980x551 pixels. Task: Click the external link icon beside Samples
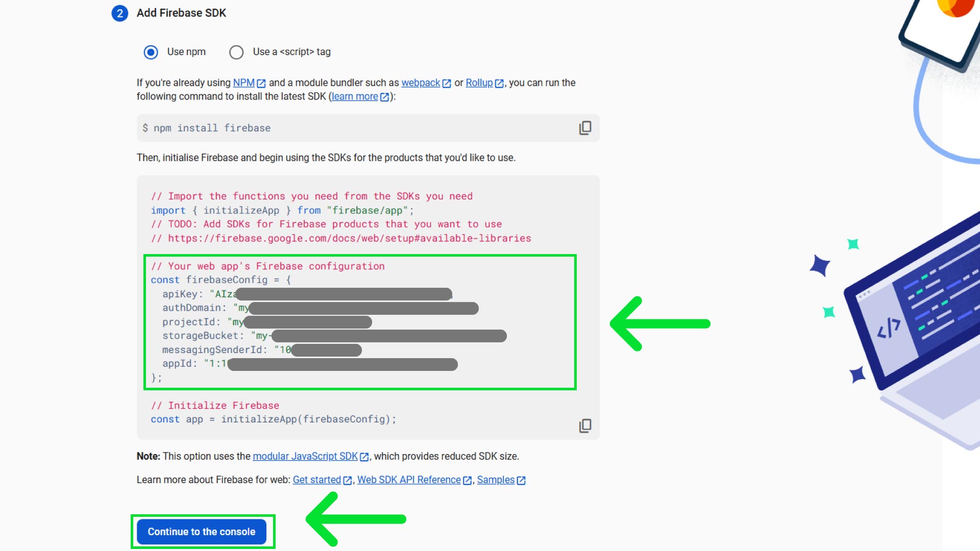coord(521,480)
